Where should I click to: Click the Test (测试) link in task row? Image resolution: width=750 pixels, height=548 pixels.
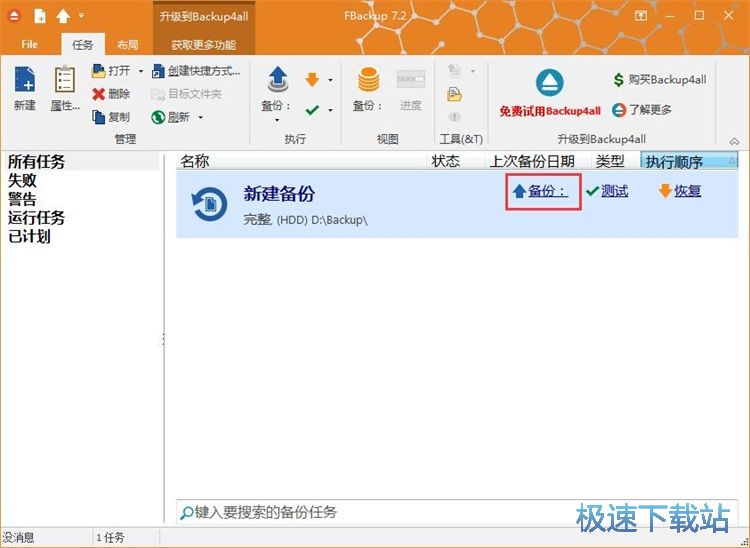click(614, 191)
